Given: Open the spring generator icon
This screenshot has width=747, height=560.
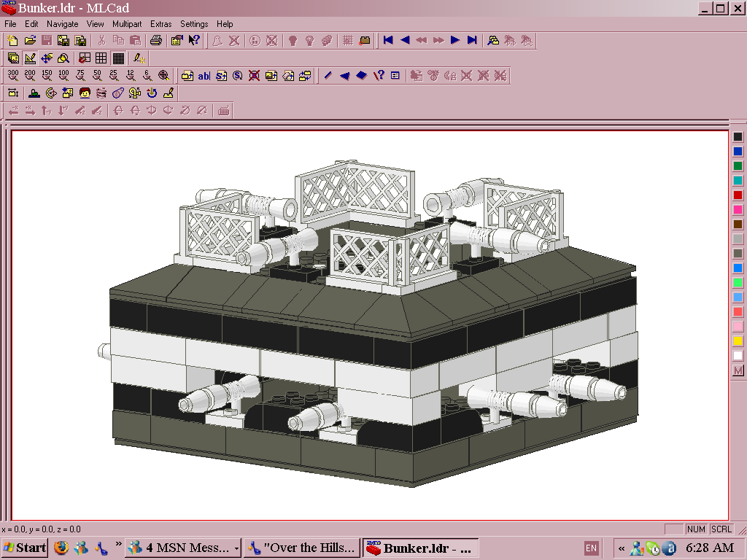Looking at the screenshot, I should (101, 93).
